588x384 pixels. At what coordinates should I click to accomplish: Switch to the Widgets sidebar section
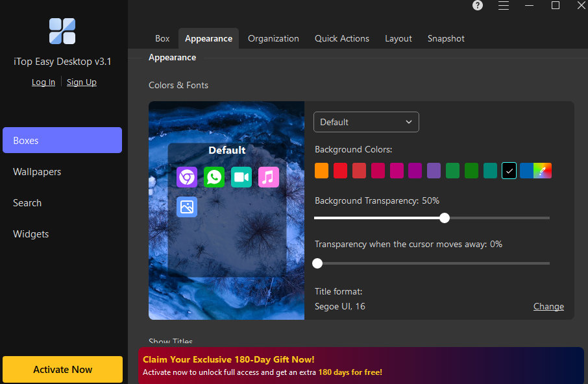31,234
